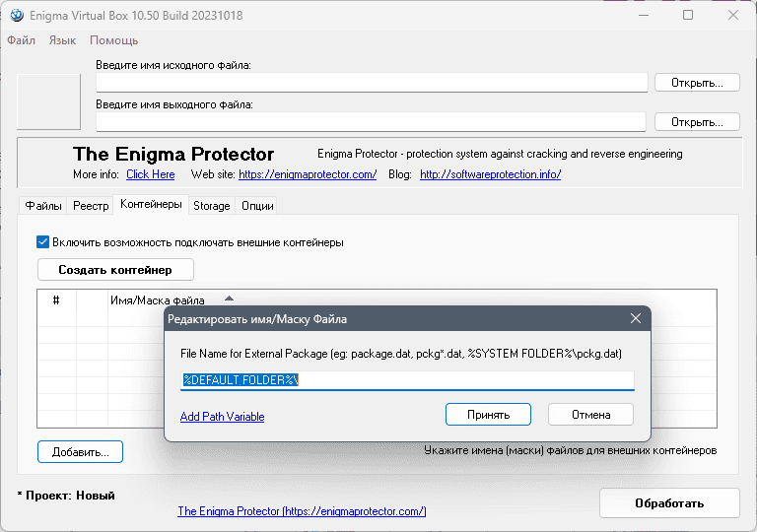The image size is (757, 532).
Task: Click the application icon preview box
Action: tap(48, 101)
